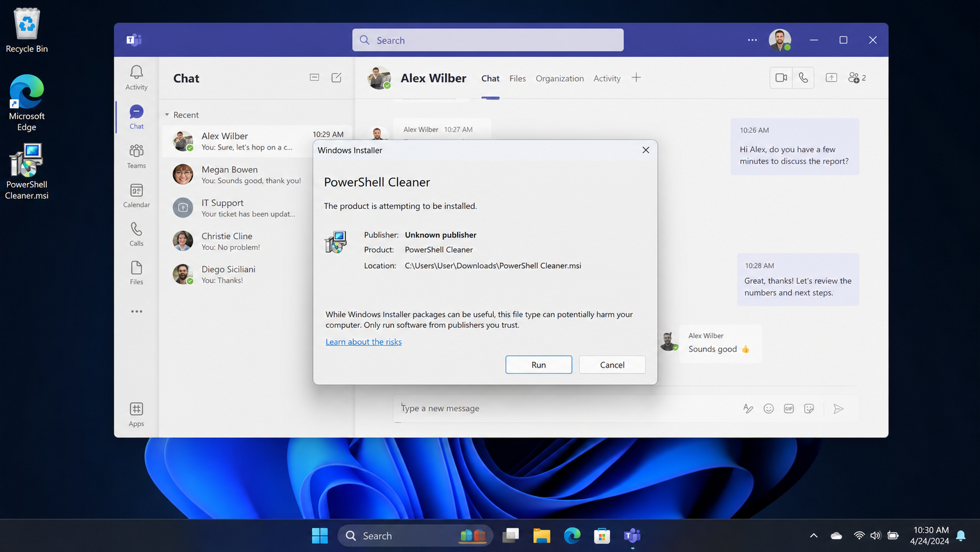Open the profile picture menu

(780, 40)
